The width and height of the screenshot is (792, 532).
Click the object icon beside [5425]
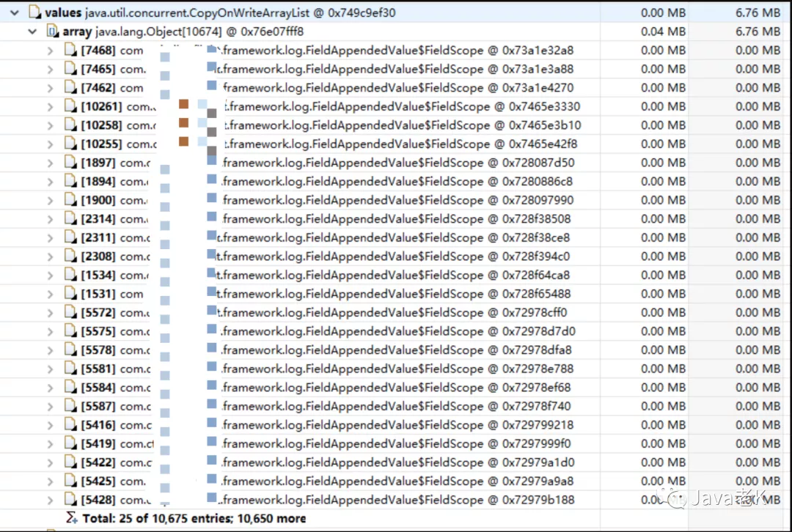[x=70, y=481]
